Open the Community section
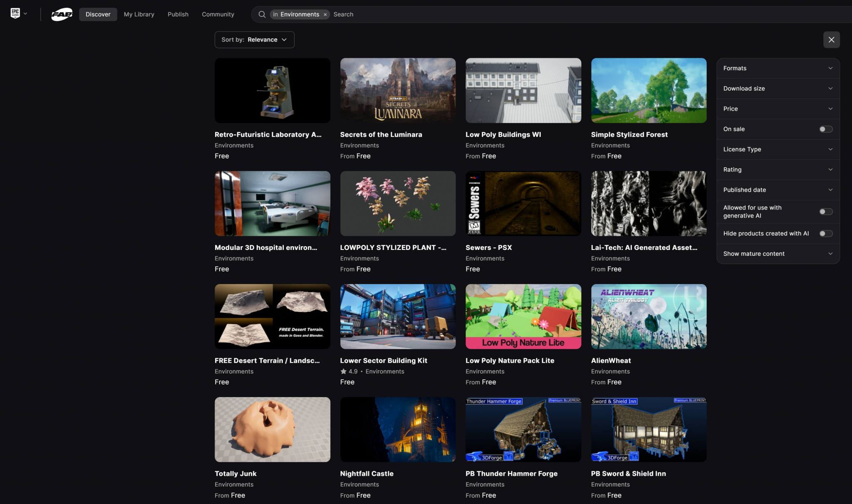852x504 pixels. (x=218, y=14)
